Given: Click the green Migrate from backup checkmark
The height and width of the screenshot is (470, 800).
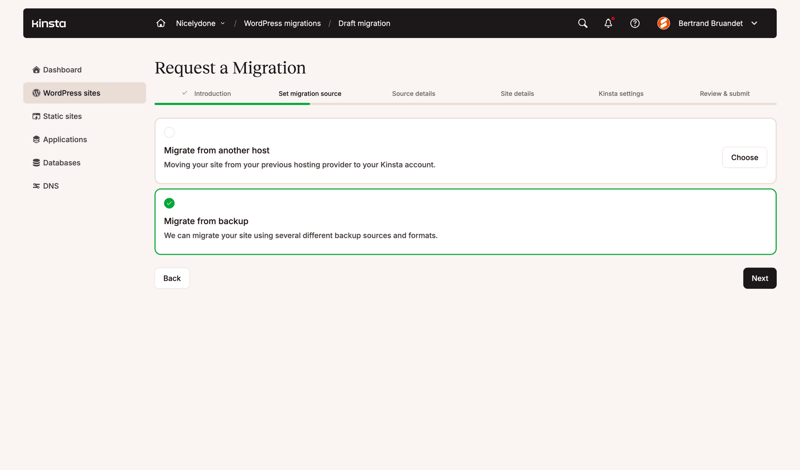Looking at the screenshot, I should pos(169,203).
